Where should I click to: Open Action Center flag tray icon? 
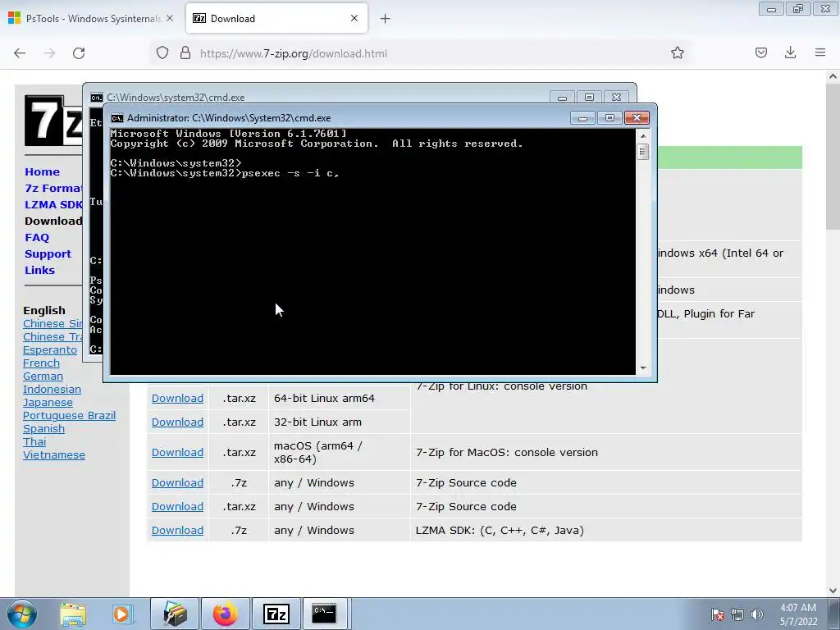(718, 614)
